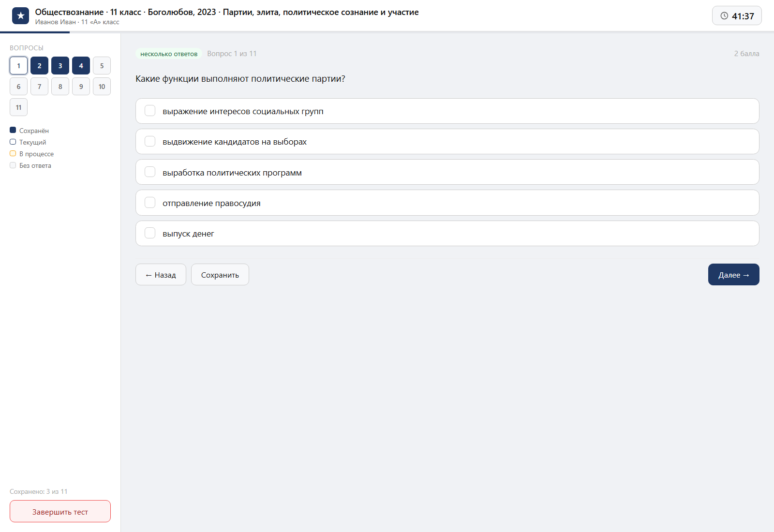Mark the 'выпуск денег' checkbox
Viewport: 774px width, 532px height.
pos(150,233)
